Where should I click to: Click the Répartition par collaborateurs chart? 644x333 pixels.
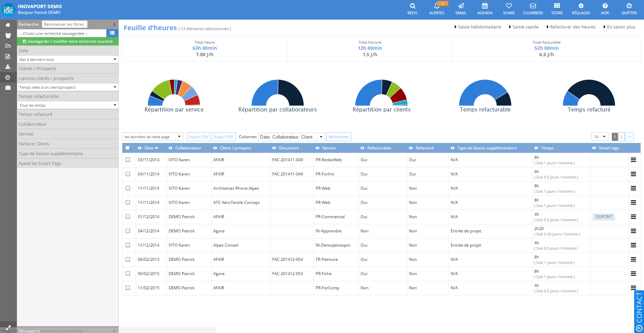[x=278, y=96]
